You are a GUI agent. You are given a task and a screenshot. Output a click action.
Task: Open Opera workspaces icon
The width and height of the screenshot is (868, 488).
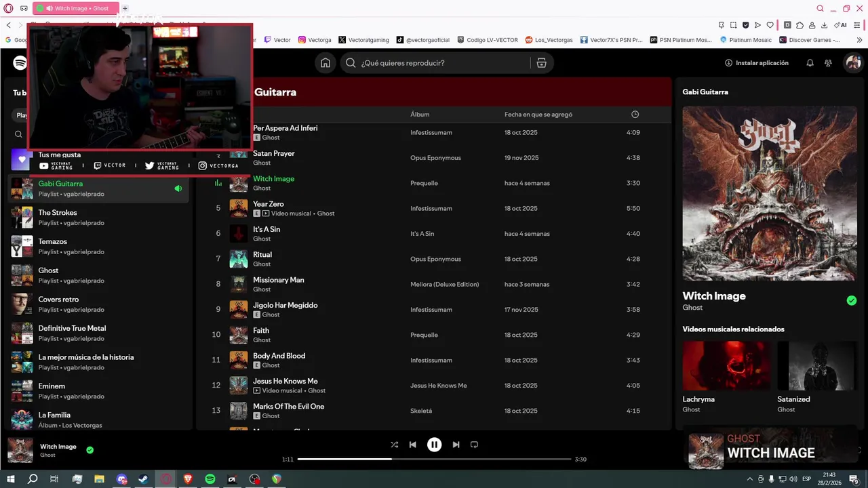click(x=24, y=8)
